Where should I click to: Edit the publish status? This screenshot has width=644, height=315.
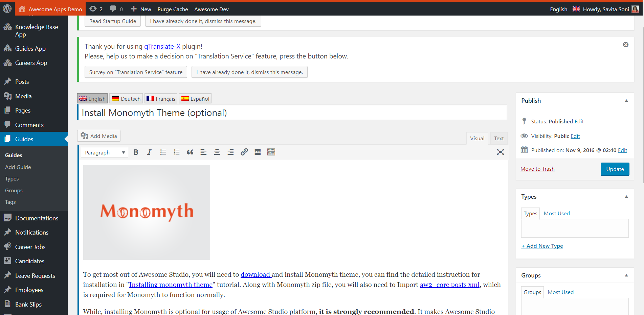click(x=579, y=121)
